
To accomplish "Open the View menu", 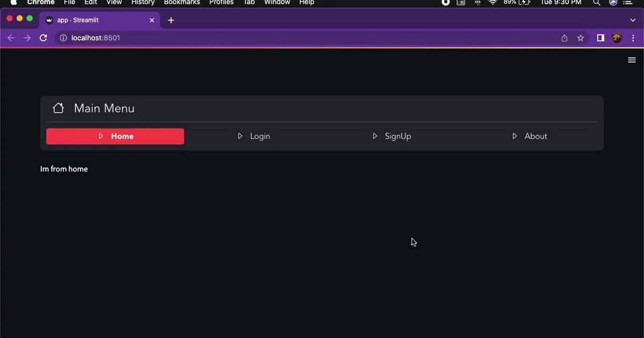I will 114,2.
